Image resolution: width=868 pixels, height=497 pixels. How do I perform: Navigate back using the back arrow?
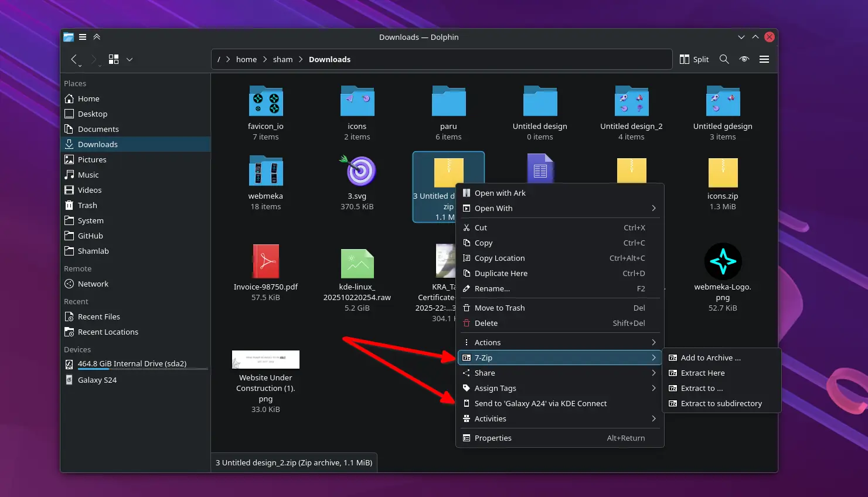tap(74, 59)
